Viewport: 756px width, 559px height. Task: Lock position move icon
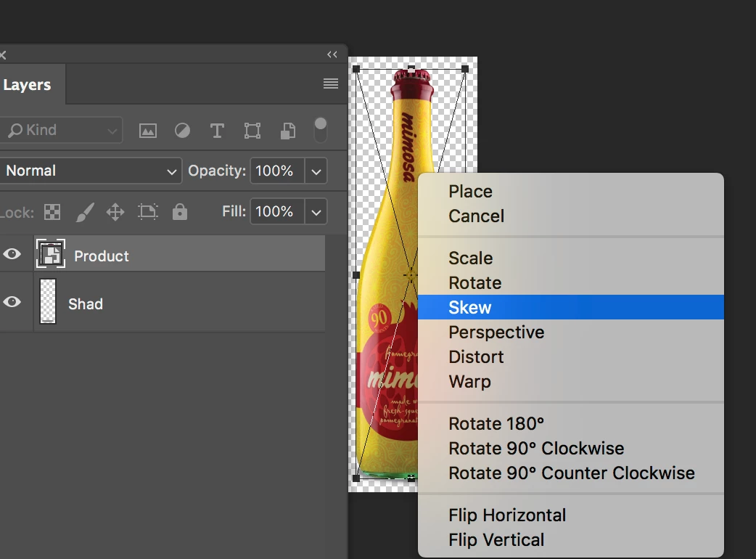[115, 212]
